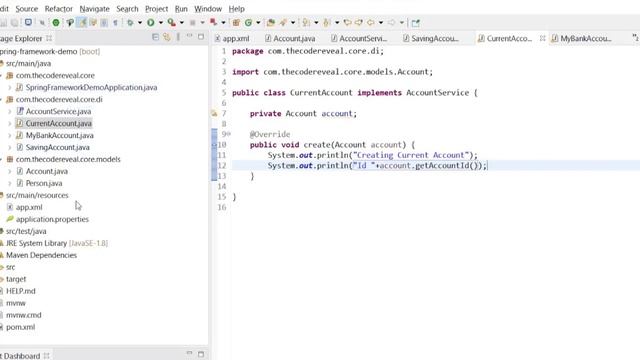Switch to the Account.java editor tab
Viewport: 640px width, 360px height.
point(290,38)
